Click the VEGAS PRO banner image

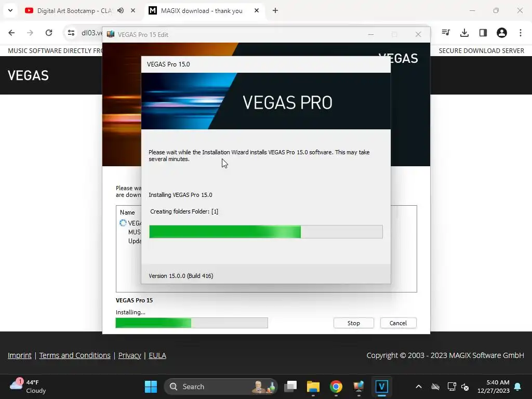point(265,101)
